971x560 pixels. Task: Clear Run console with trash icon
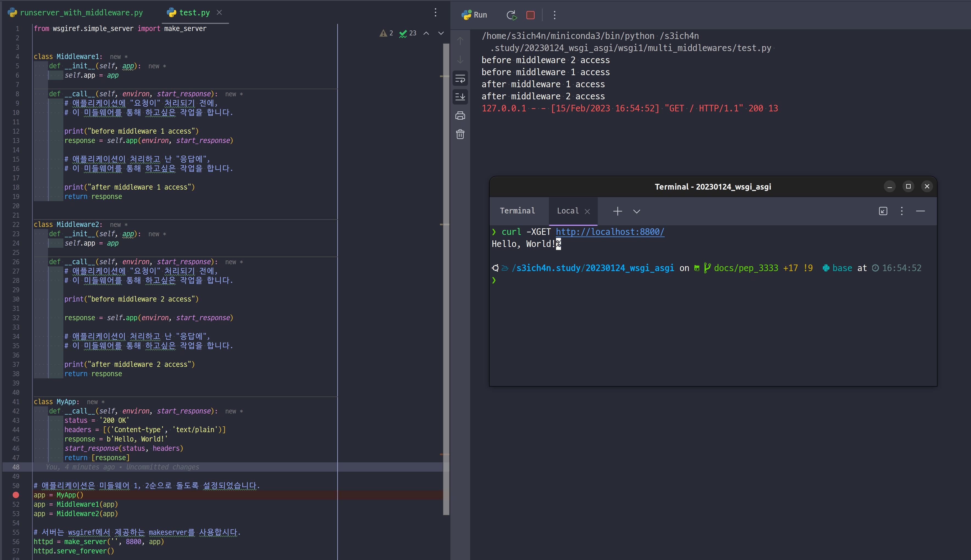(x=460, y=134)
